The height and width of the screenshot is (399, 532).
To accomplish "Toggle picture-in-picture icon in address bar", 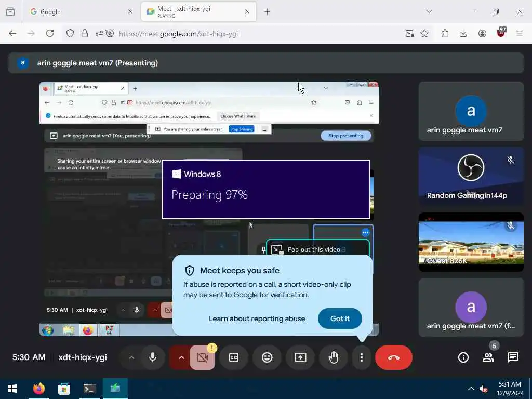I will coord(409,34).
